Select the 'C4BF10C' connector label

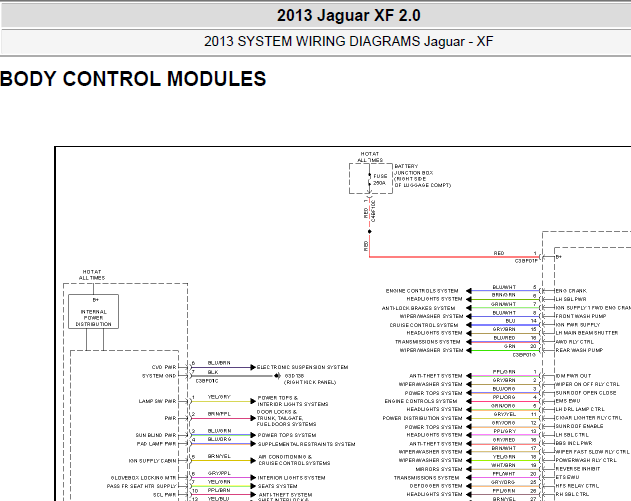[373, 211]
